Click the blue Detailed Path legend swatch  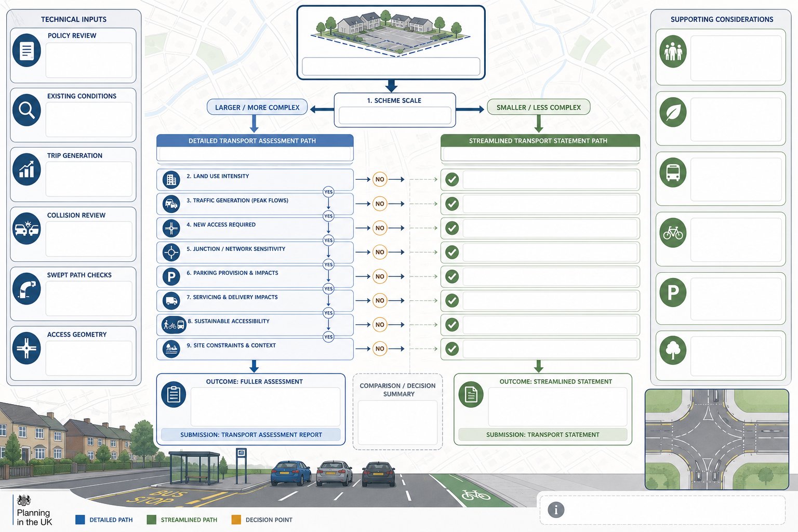tap(80, 520)
